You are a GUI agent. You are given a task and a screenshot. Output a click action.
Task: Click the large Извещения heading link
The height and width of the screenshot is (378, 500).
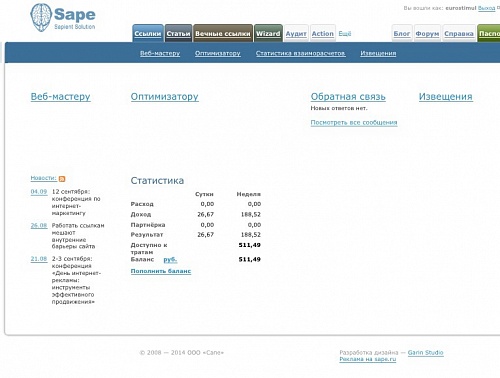tap(446, 97)
